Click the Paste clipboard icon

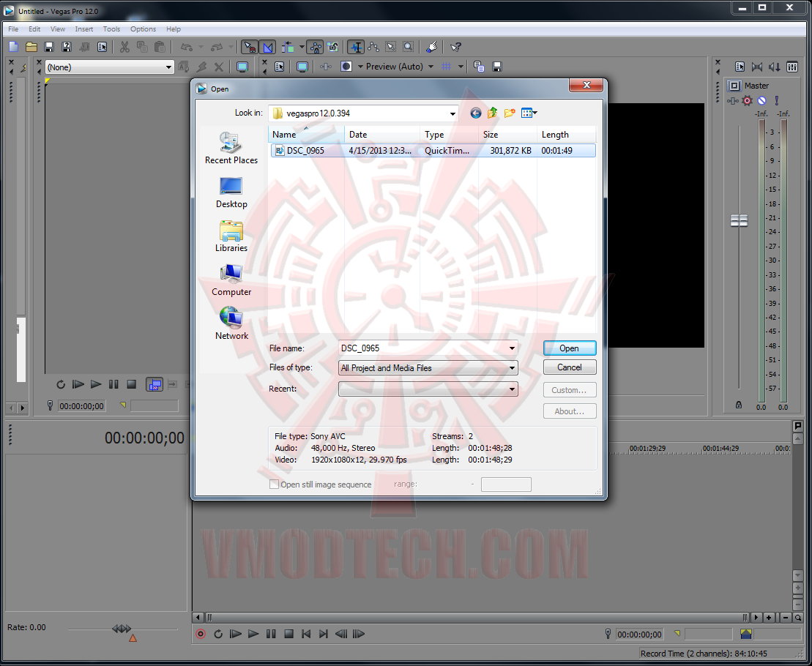160,47
